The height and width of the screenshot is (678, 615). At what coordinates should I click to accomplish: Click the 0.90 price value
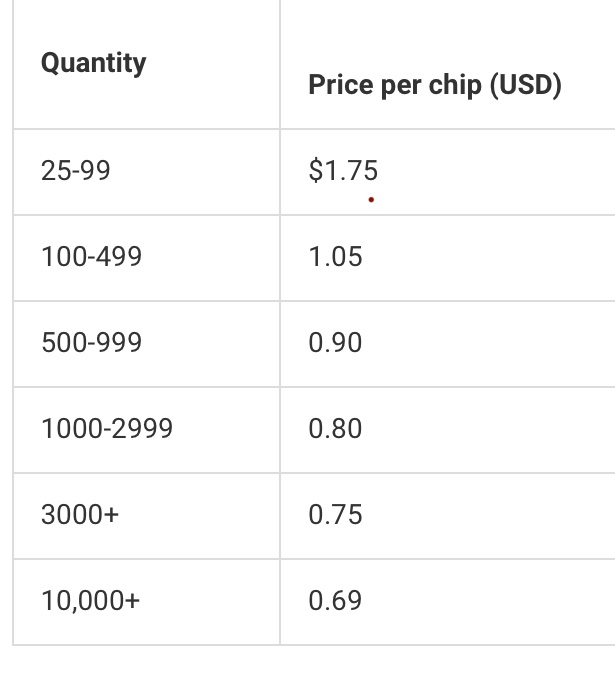[x=335, y=343]
